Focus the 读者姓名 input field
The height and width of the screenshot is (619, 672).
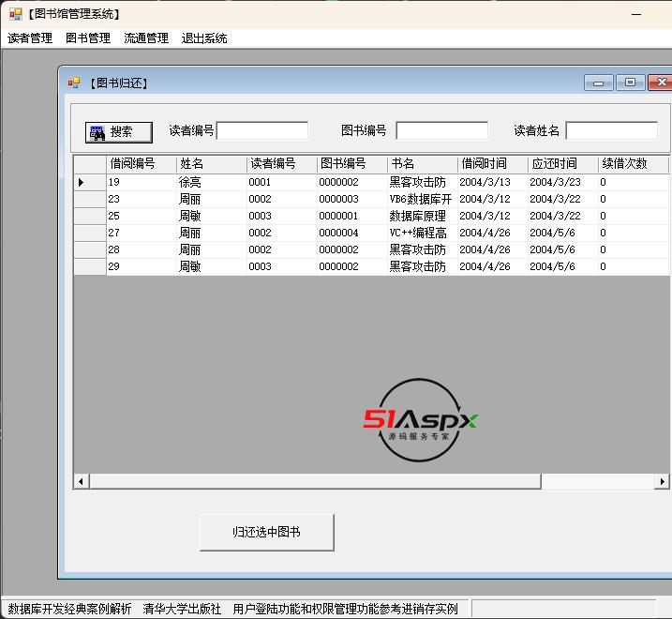click(x=611, y=131)
